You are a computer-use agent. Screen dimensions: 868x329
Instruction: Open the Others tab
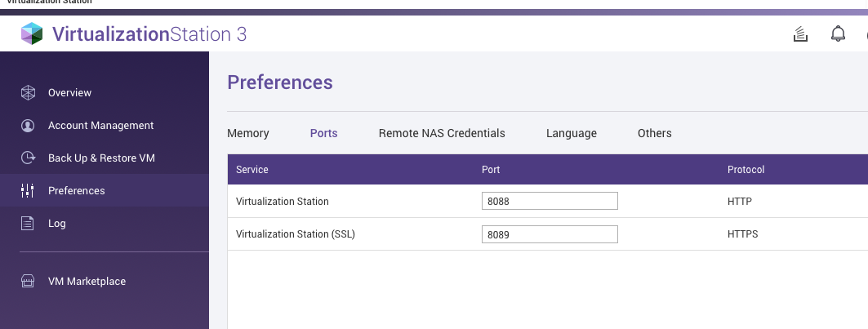[654, 133]
